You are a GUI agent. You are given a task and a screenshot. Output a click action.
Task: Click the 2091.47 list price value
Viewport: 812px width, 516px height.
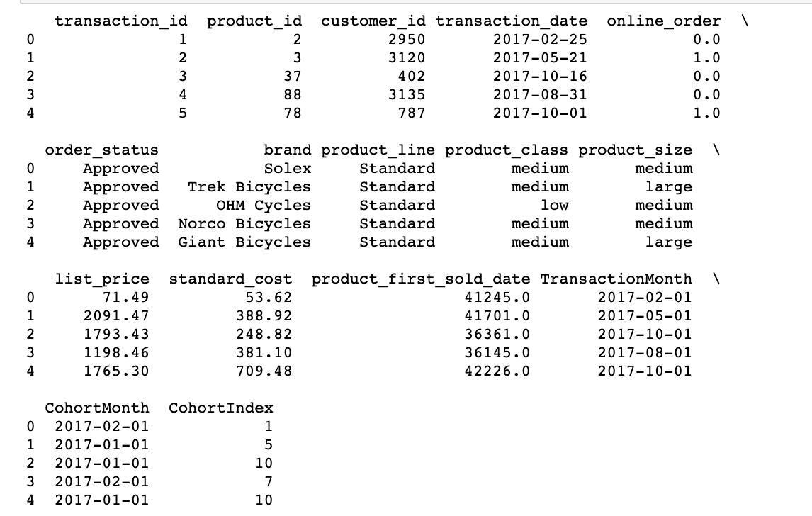tap(116, 316)
